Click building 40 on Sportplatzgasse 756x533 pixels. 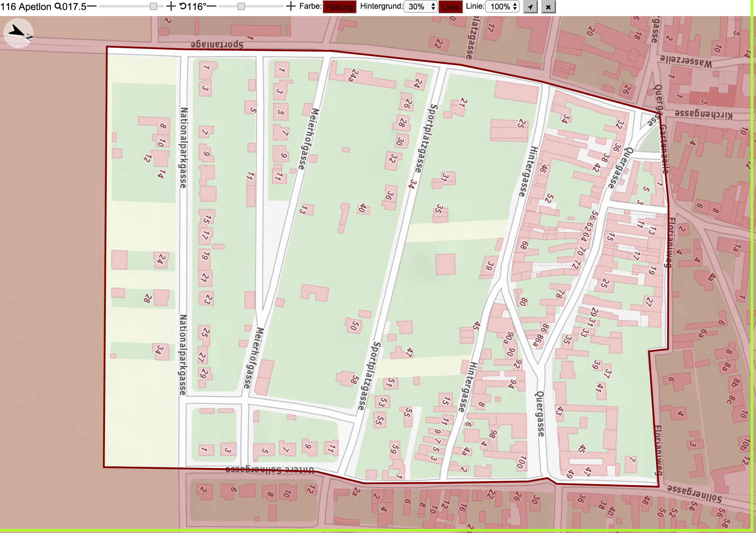(x=362, y=208)
